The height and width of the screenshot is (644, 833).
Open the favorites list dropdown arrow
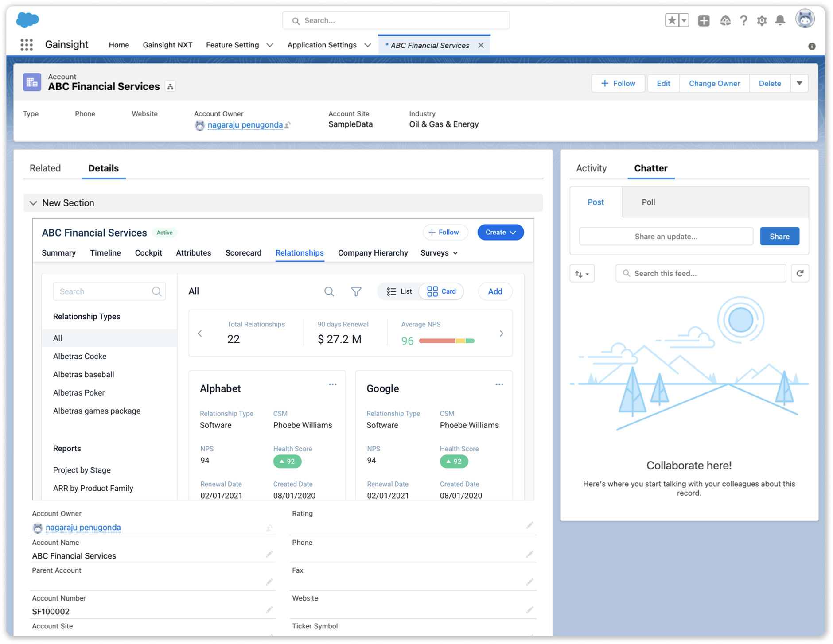point(684,20)
